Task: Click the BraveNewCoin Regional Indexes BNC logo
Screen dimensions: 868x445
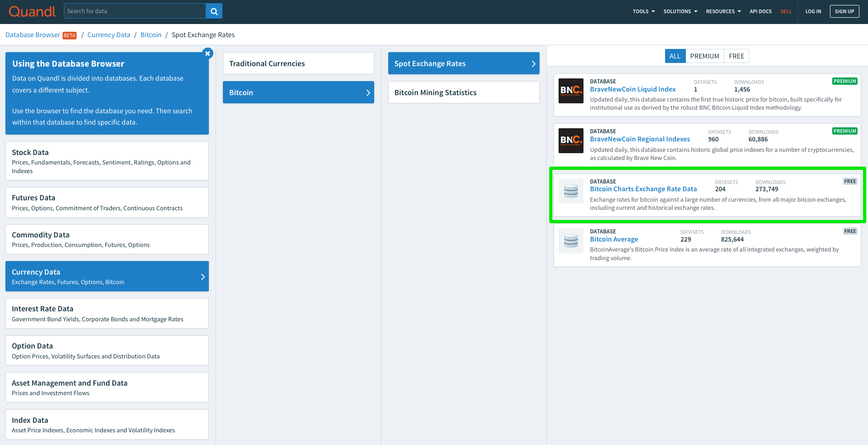Action: pos(571,140)
